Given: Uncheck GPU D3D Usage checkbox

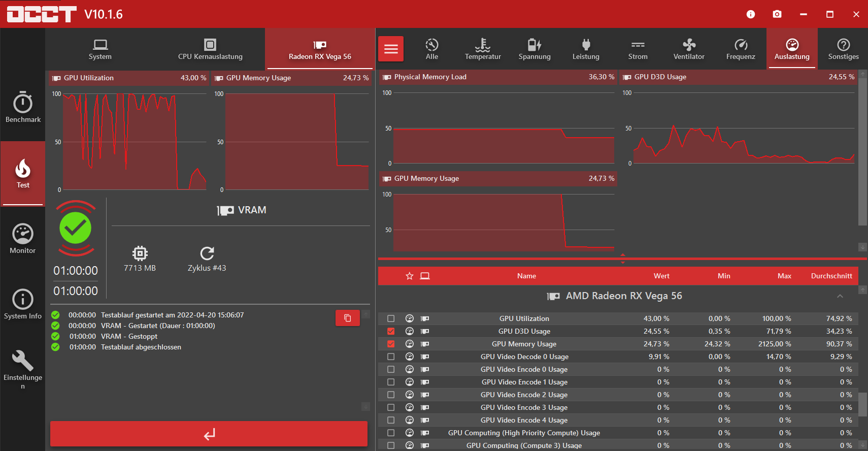Looking at the screenshot, I should [x=391, y=331].
